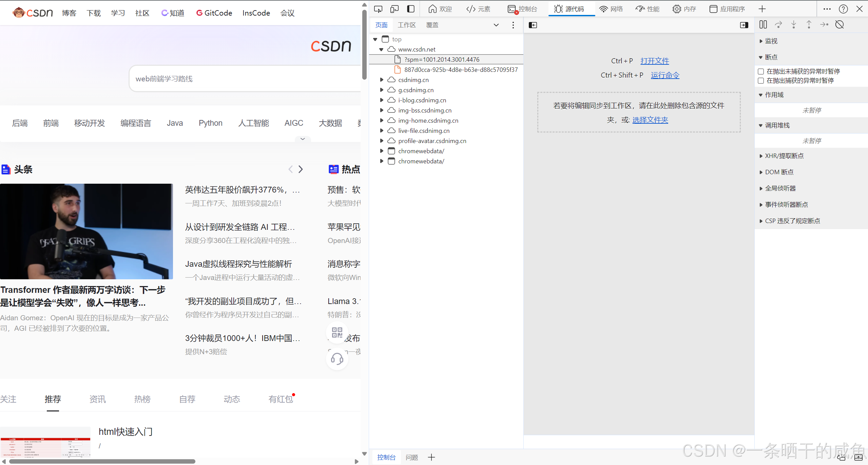
Task: Click the step over debugger icon
Action: [x=778, y=25]
